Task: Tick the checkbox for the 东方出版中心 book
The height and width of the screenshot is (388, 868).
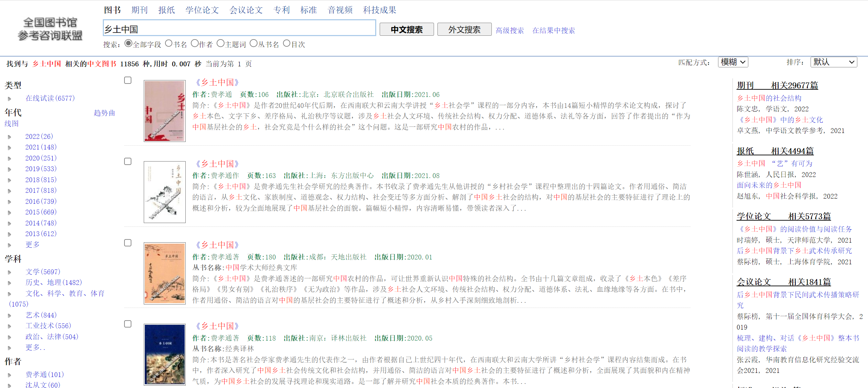Action: click(x=128, y=162)
